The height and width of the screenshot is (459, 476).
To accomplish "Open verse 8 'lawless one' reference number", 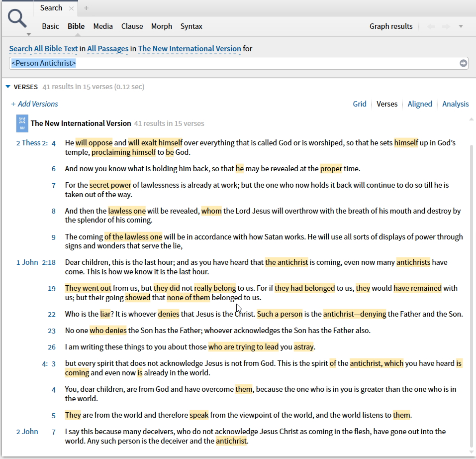I will click(54, 211).
